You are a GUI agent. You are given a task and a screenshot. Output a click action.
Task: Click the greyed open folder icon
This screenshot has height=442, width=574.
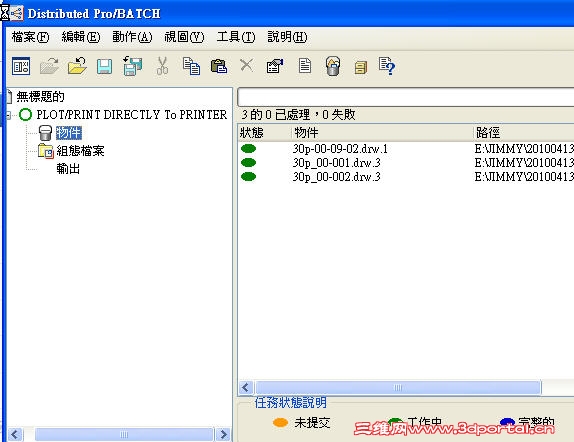pyautogui.click(x=49, y=66)
